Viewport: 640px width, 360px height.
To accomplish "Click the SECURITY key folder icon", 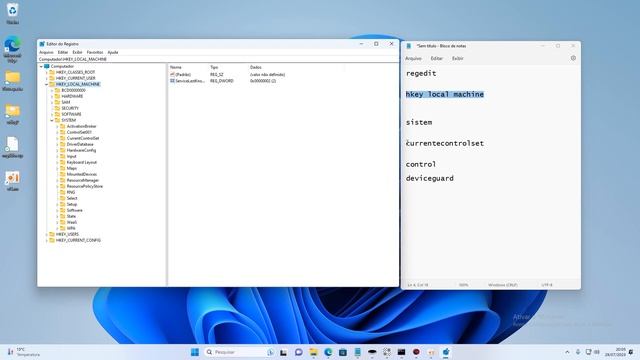I will tap(57, 108).
